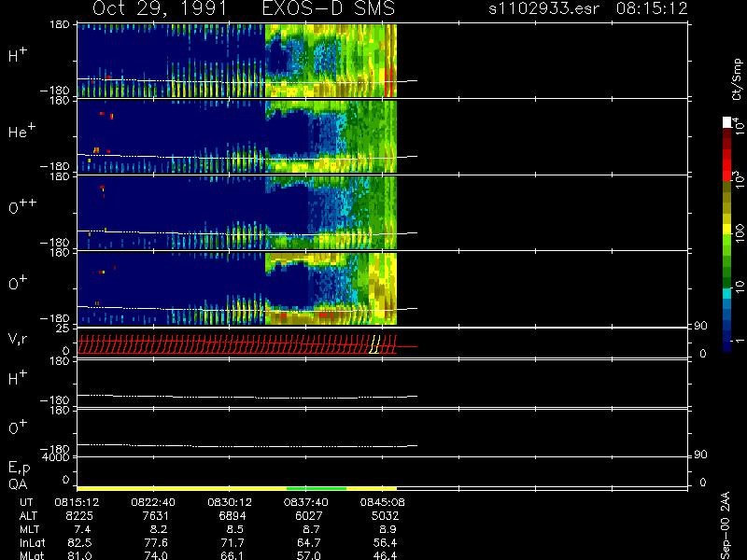Click the UT value '0822:40'
Viewport: 747px width, 560px height.
[153, 502]
